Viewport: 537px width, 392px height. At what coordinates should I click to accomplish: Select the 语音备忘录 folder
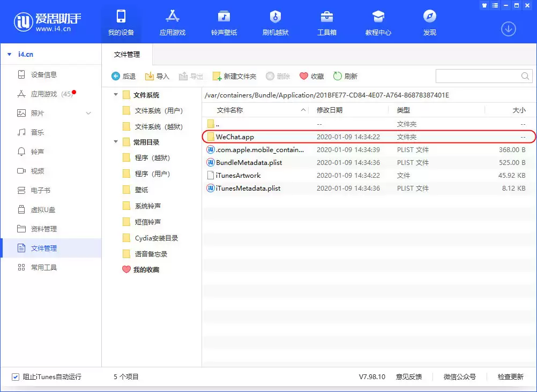tap(145, 254)
